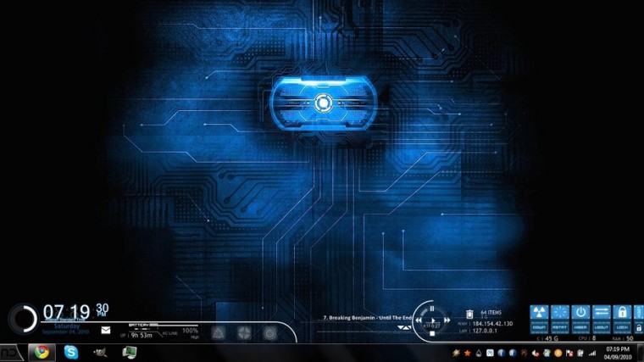Image resolution: width=644 pixels, height=362 pixels.
Task: Open the recycle bin widget icon
Action: (x=469, y=315)
